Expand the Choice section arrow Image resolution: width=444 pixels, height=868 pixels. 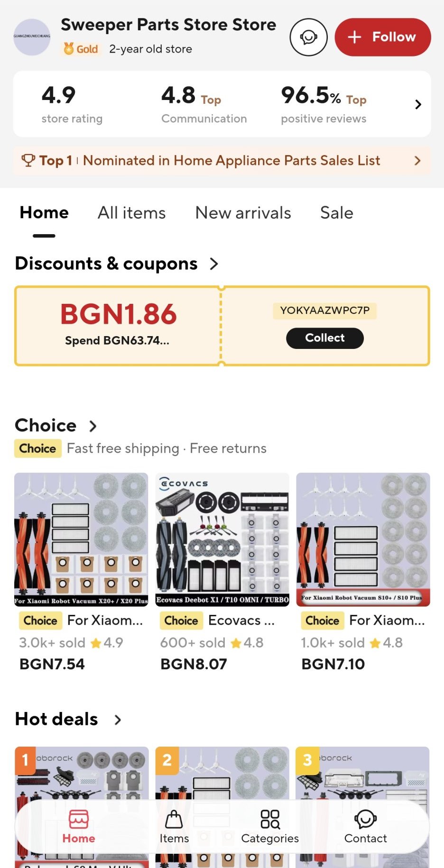click(x=93, y=426)
